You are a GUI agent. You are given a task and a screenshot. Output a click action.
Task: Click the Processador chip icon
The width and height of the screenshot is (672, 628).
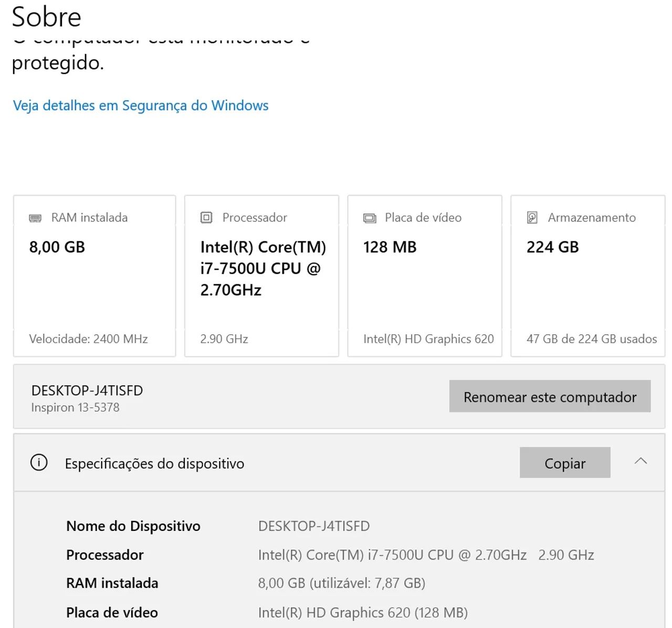pyautogui.click(x=206, y=217)
